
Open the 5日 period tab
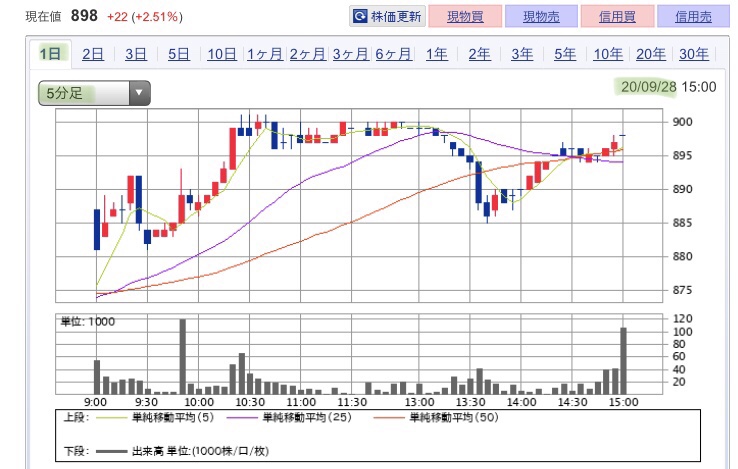[x=179, y=54]
